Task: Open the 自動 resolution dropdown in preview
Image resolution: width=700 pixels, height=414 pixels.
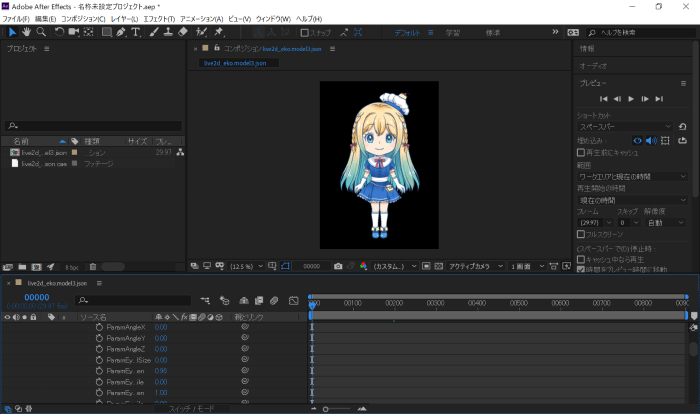Action: pyautogui.click(x=665, y=222)
